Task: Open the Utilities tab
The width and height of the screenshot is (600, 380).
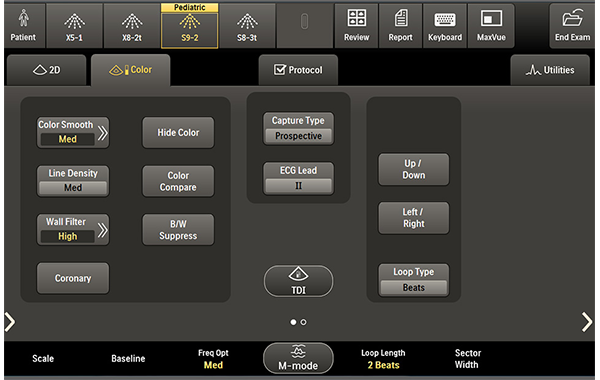Action: coord(550,70)
